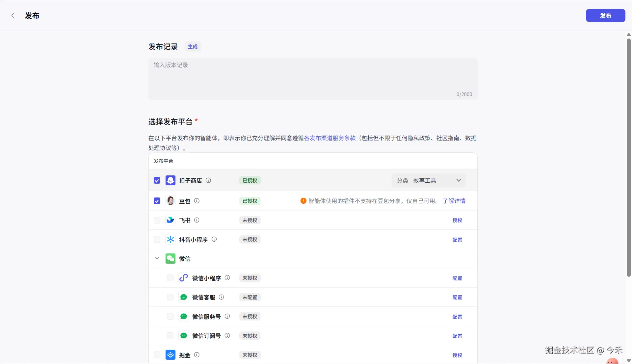Click the blue 发布 button
This screenshot has width=632, height=364.
point(605,15)
